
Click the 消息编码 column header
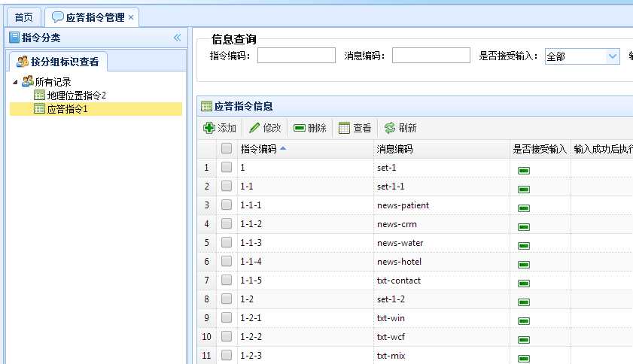pos(442,149)
